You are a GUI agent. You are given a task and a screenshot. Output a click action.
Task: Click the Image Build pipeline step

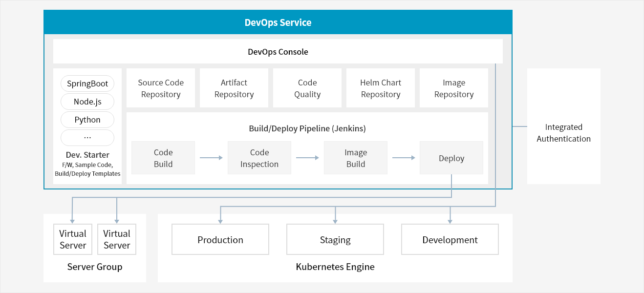pyautogui.click(x=356, y=158)
